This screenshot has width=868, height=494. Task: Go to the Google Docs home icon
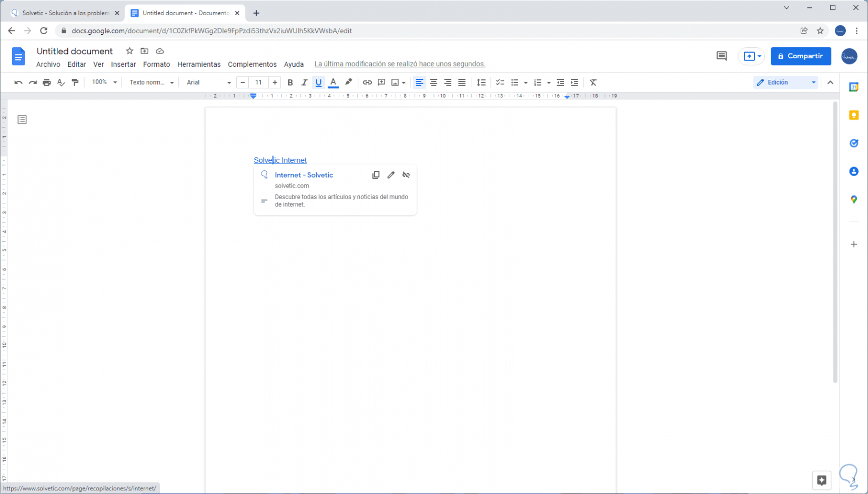(x=18, y=56)
